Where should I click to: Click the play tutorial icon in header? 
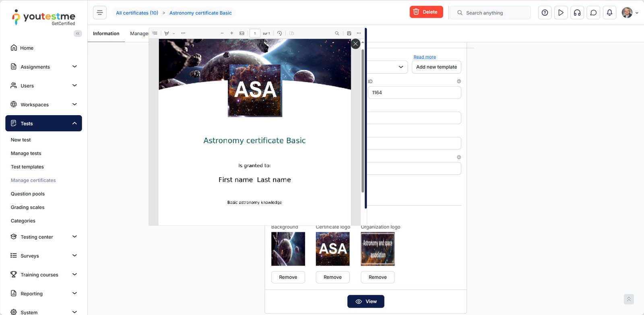[x=561, y=12]
